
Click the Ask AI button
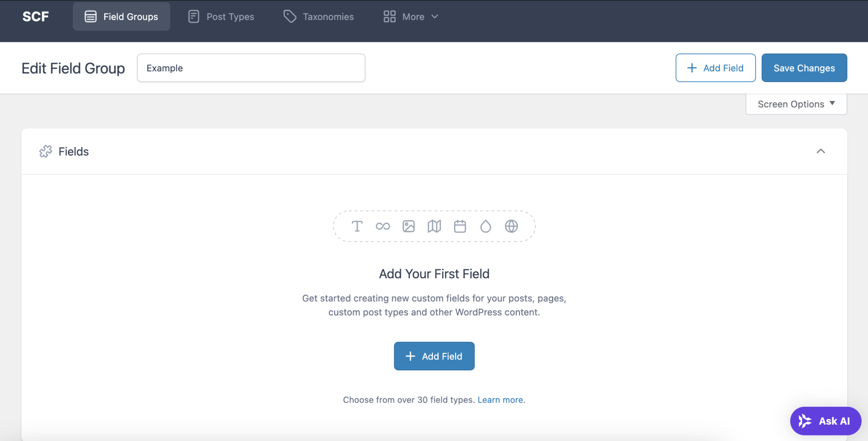(x=825, y=421)
